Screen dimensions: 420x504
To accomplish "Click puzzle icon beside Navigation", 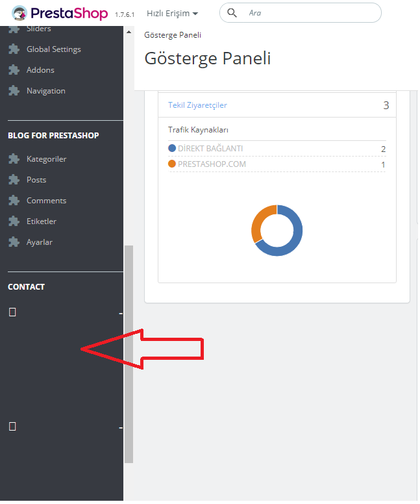I will (14, 91).
